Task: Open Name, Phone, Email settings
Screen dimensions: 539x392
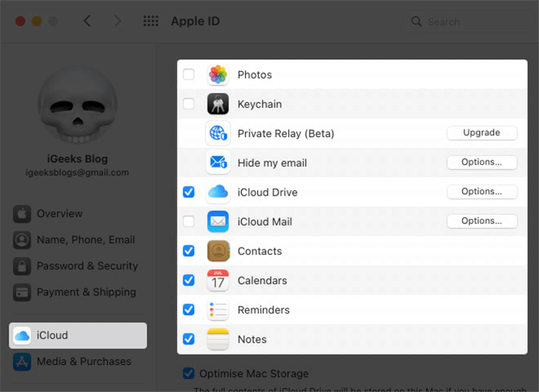Action: pyautogui.click(x=78, y=240)
